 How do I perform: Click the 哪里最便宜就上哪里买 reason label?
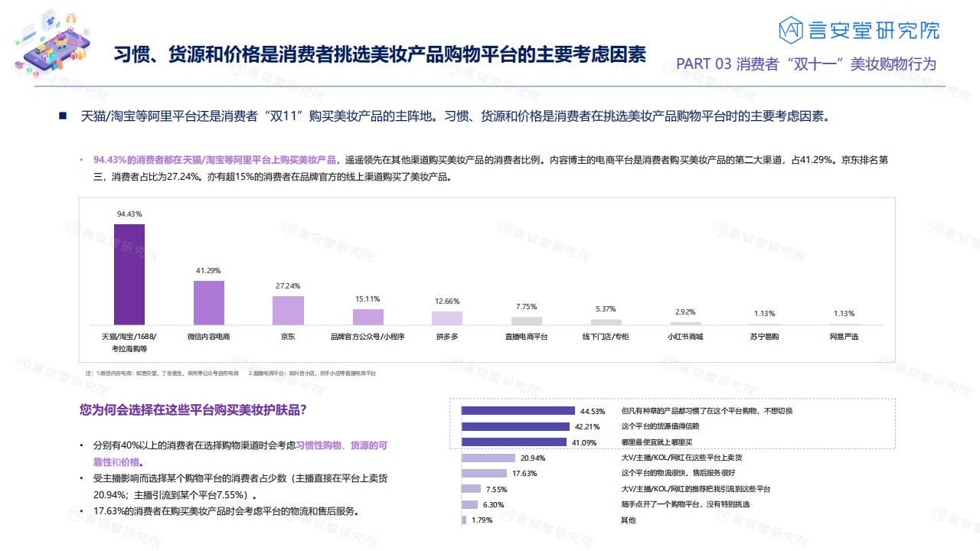657,442
